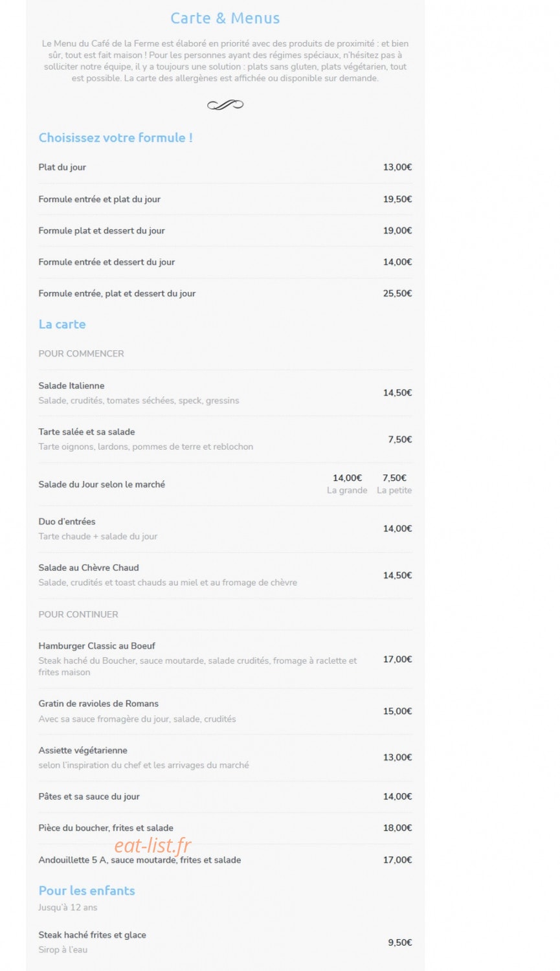The height and width of the screenshot is (971, 560).
Task: Click the Pour les enfants heading
Action: click(x=87, y=891)
